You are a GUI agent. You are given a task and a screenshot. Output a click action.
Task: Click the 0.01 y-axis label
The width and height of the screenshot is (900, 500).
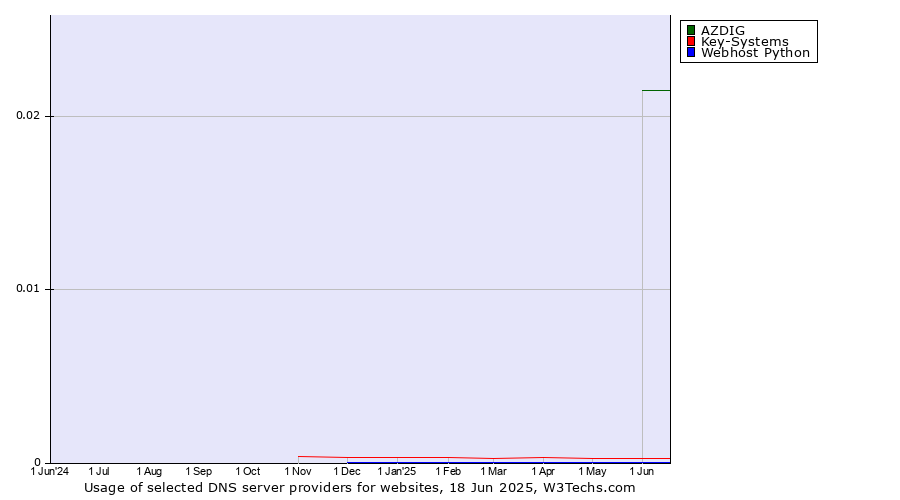point(28,288)
